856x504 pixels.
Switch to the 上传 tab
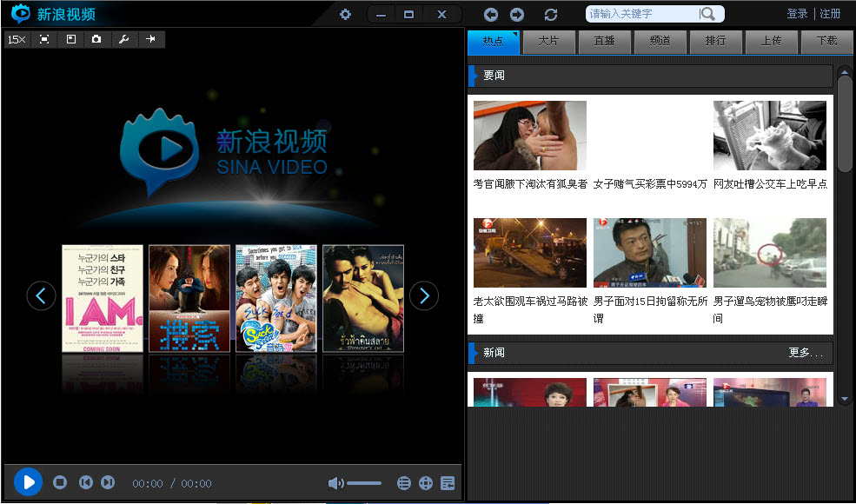coord(772,42)
